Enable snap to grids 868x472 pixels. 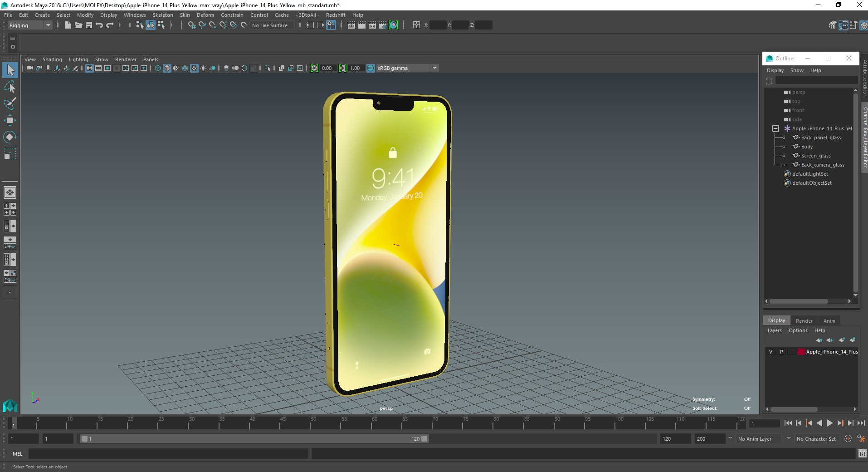[191, 25]
